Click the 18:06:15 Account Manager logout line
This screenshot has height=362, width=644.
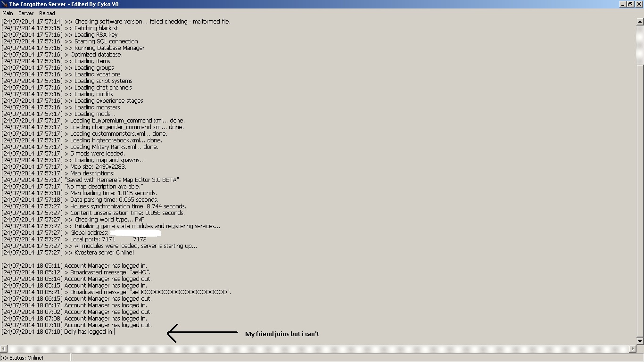click(77, 299)
